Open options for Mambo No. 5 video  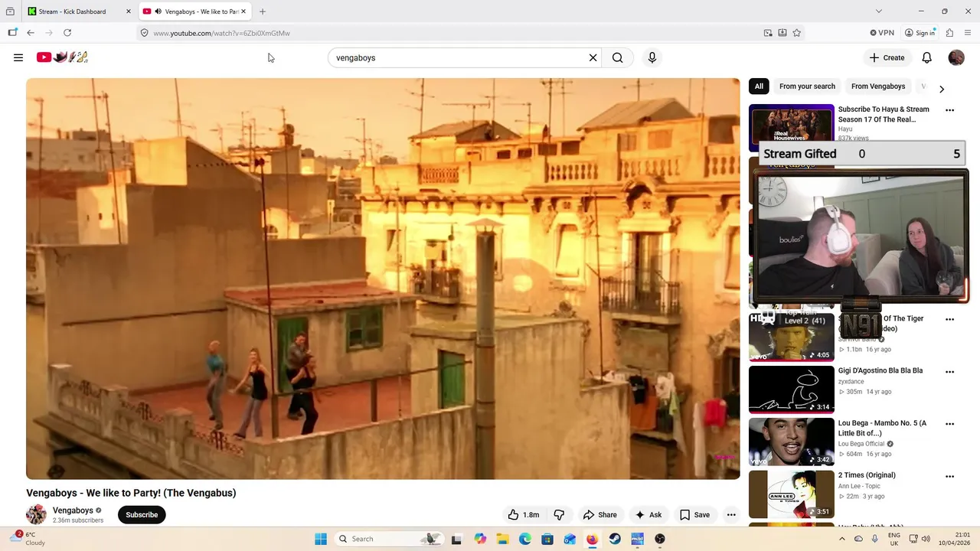point(950,424)
